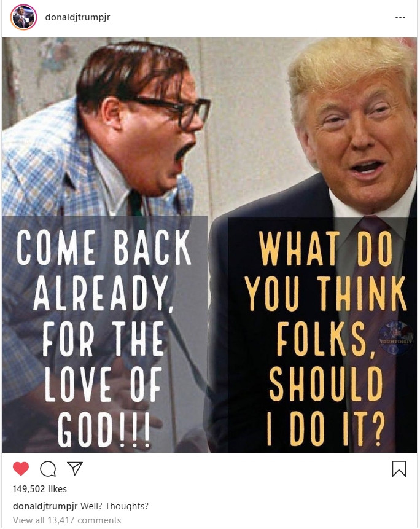
Task: Click the yellow WHAT DO YOU THINK text
Action: click(x=325, y=270)
